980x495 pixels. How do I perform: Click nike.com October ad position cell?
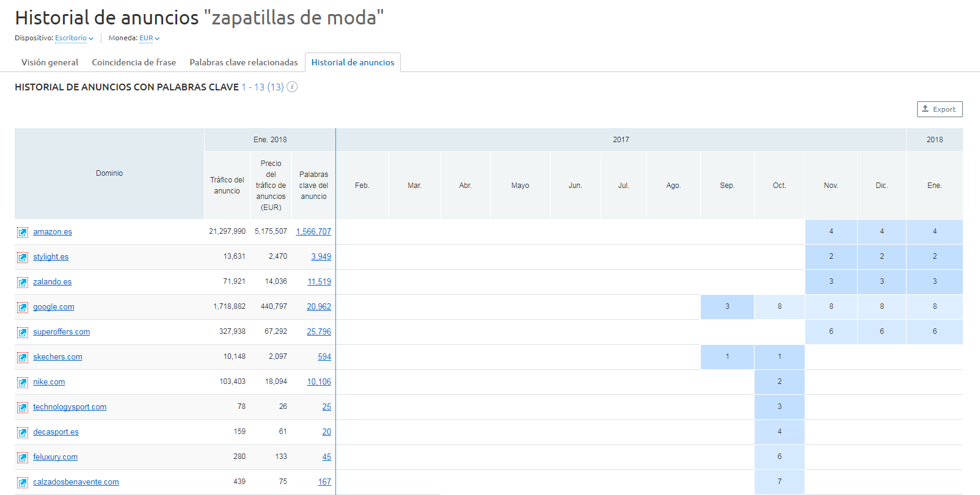(x=780, y=382)
